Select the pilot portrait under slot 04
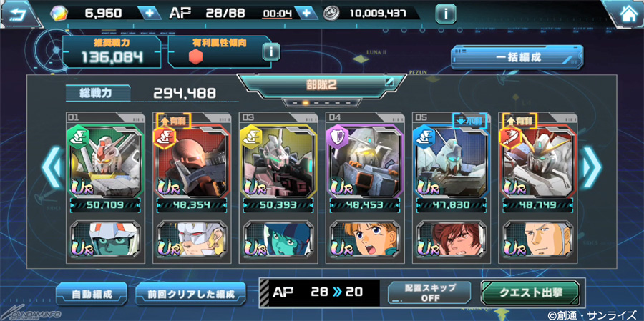Image resolution: width=644 pixels, height=321 pixels. coord(364,239)
